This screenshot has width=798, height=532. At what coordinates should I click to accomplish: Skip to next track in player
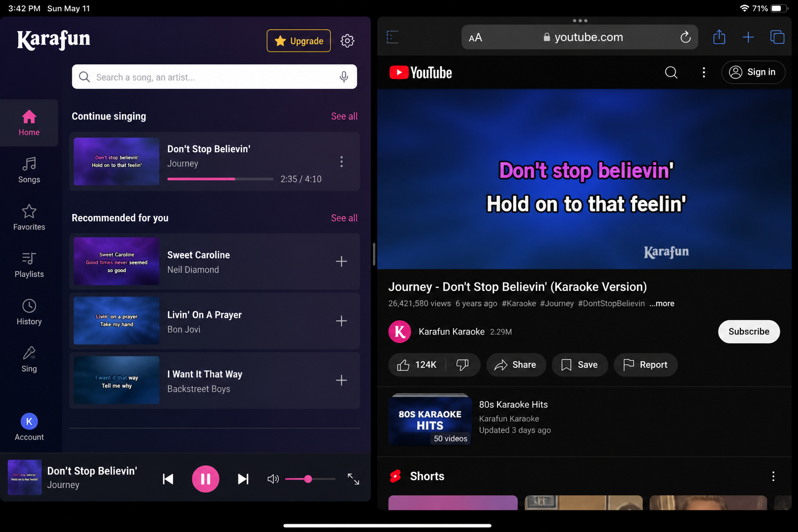[243, 479]
